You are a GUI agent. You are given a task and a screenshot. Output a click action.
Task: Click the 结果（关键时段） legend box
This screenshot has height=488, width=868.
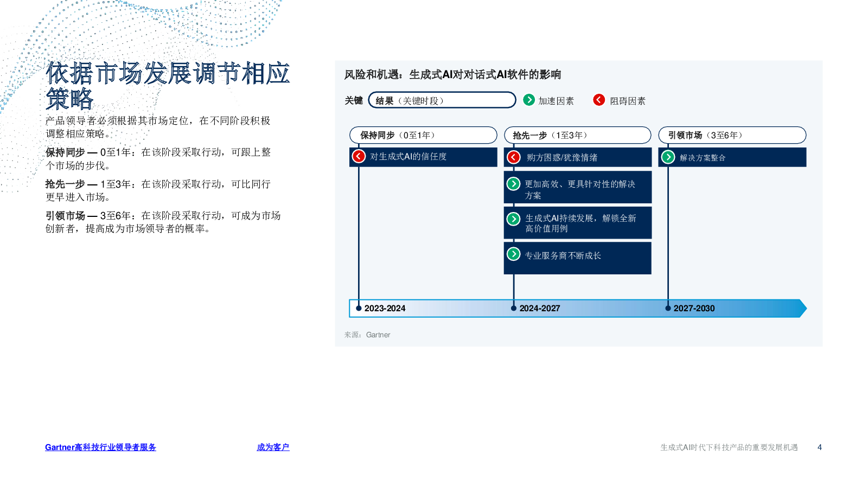tap(442, 100)
